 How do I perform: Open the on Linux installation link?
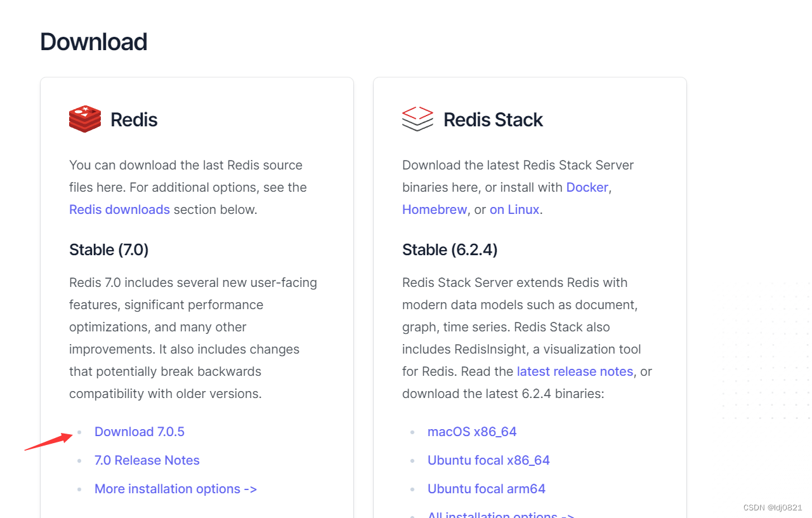pyautogui.click(x=514, y=209)
